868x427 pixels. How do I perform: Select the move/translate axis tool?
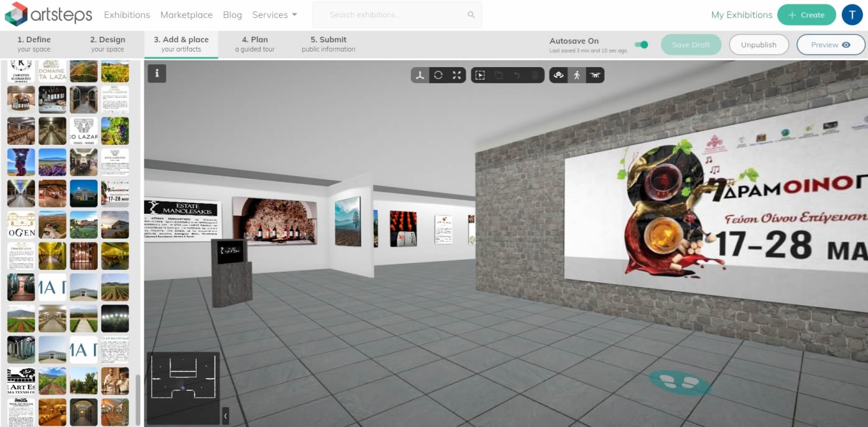pos(420,75)
